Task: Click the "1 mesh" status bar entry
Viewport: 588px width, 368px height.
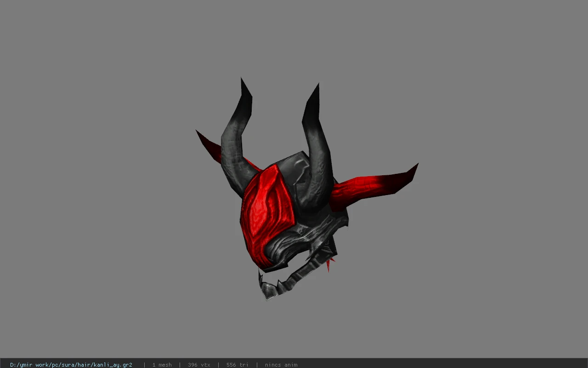Action: (x=162, y=365)
